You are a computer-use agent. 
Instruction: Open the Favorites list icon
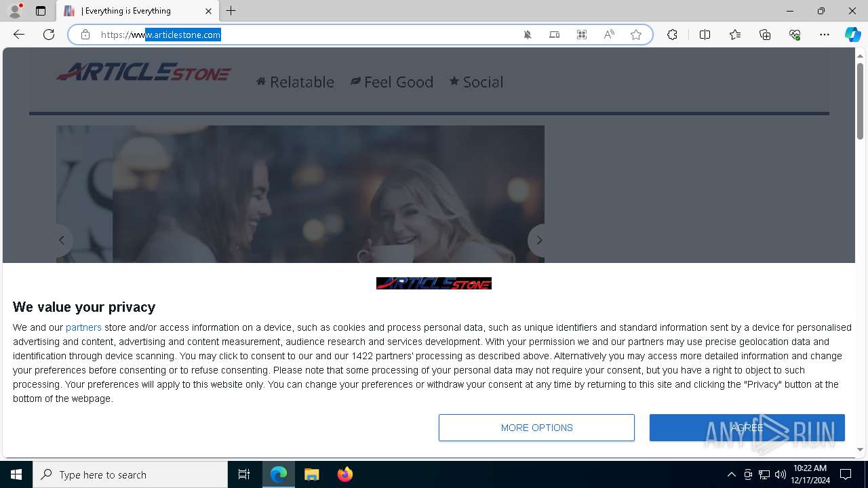pos(735,35)
